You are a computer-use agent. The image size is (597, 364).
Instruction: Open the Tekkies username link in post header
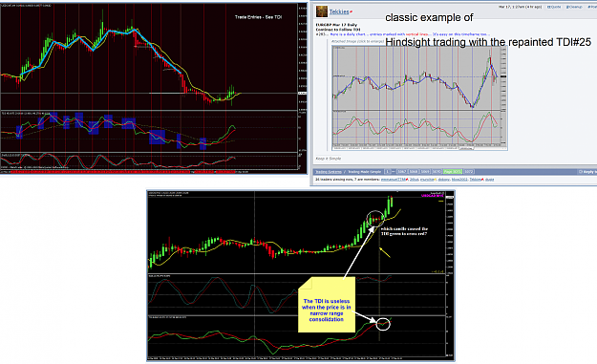339,11
